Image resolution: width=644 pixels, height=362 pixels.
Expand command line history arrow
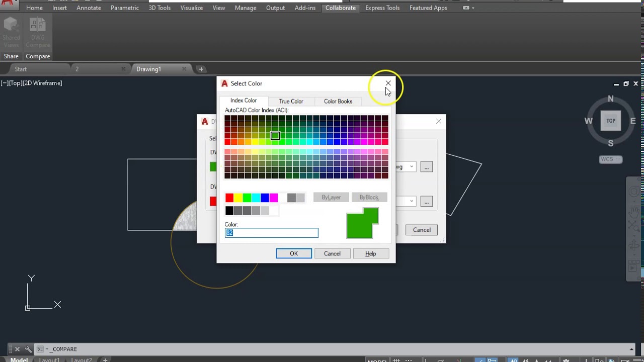[632, 349]
